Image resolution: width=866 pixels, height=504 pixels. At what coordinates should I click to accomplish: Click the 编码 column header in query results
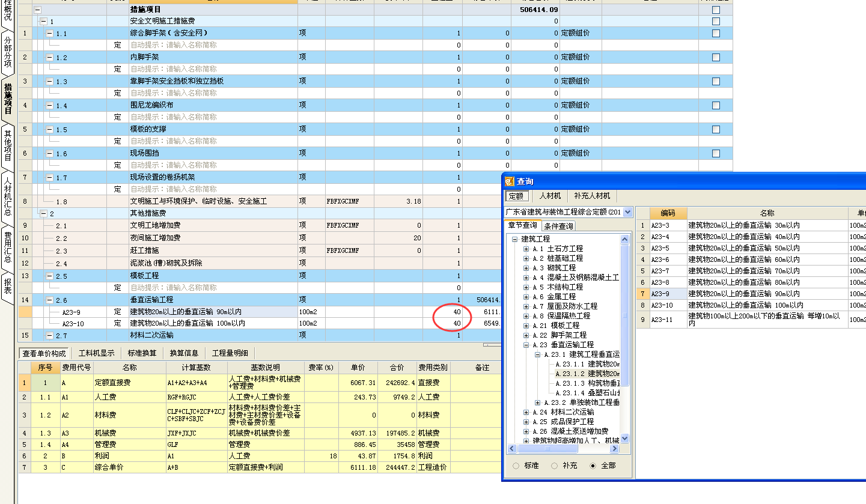[668, 213]
